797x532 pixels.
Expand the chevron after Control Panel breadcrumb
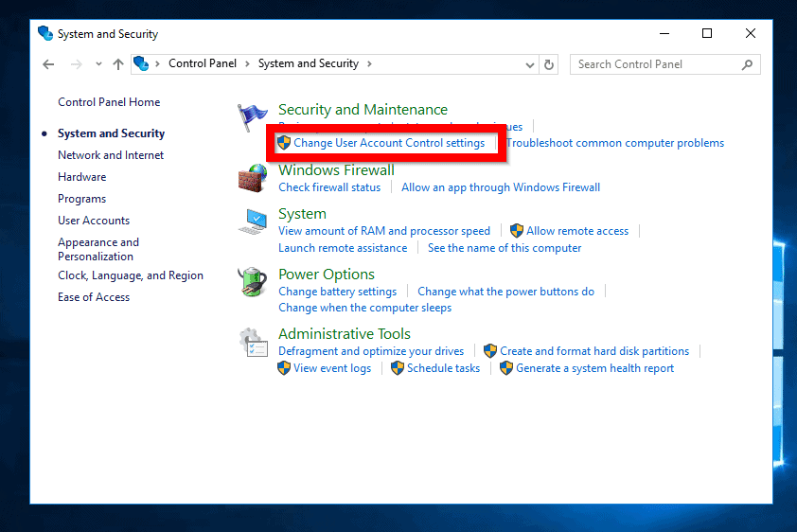coord(248,64)
